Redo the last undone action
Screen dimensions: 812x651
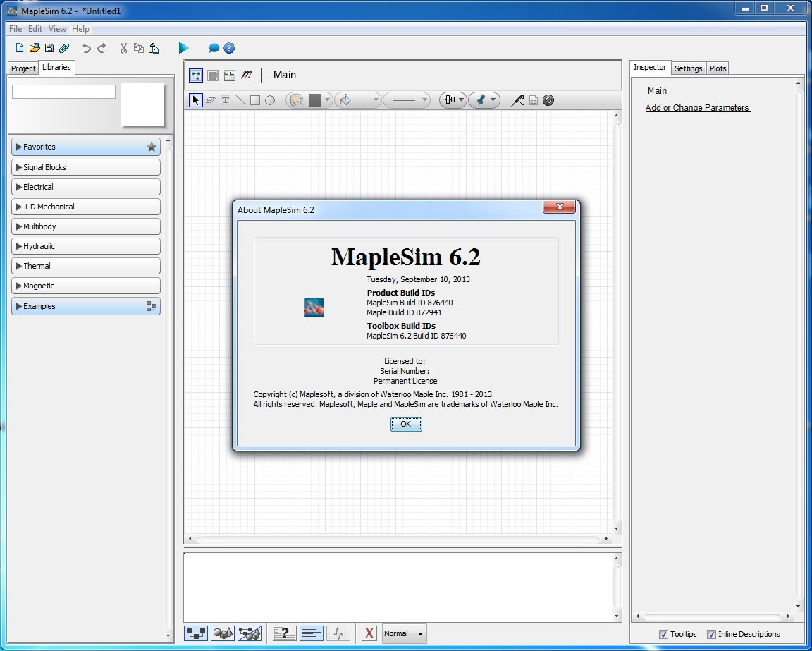101,48
